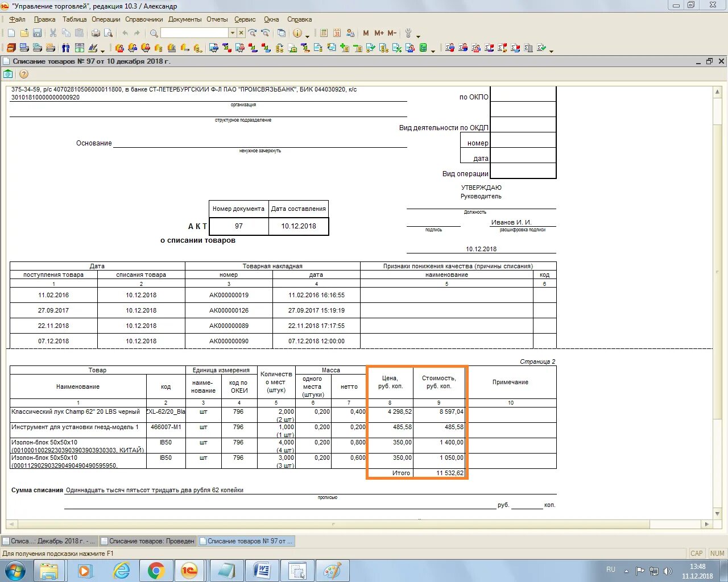Save using the floppy disk icon
This screenshot has height=582, width=728.
[37, 33]
